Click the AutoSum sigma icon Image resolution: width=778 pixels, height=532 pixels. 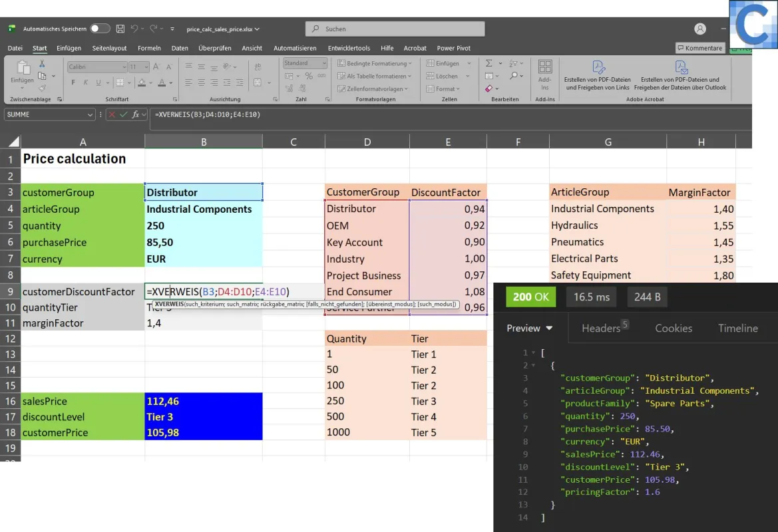tap(488, 63)
